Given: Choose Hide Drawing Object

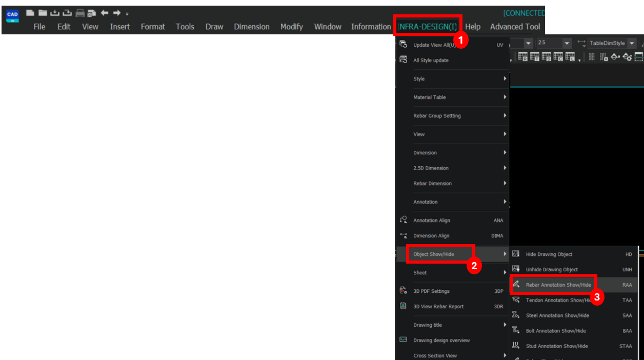Looking at the screenshot, I should (x=574, y=254).
